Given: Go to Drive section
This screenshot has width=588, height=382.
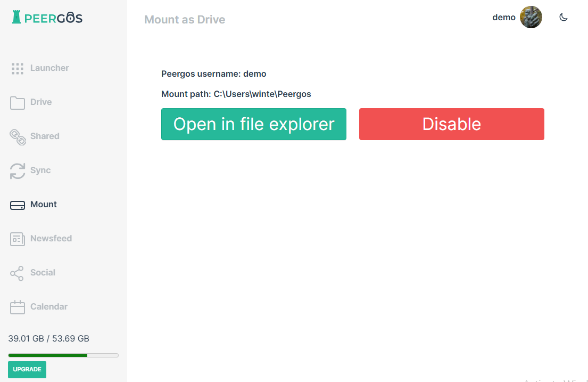Looking at the screenshot, I should (x=41, y=102).
